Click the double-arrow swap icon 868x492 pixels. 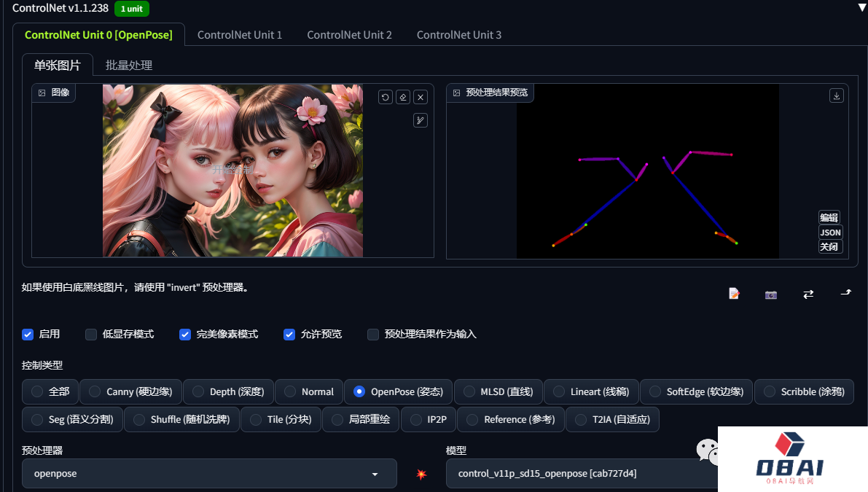(808, 294)
